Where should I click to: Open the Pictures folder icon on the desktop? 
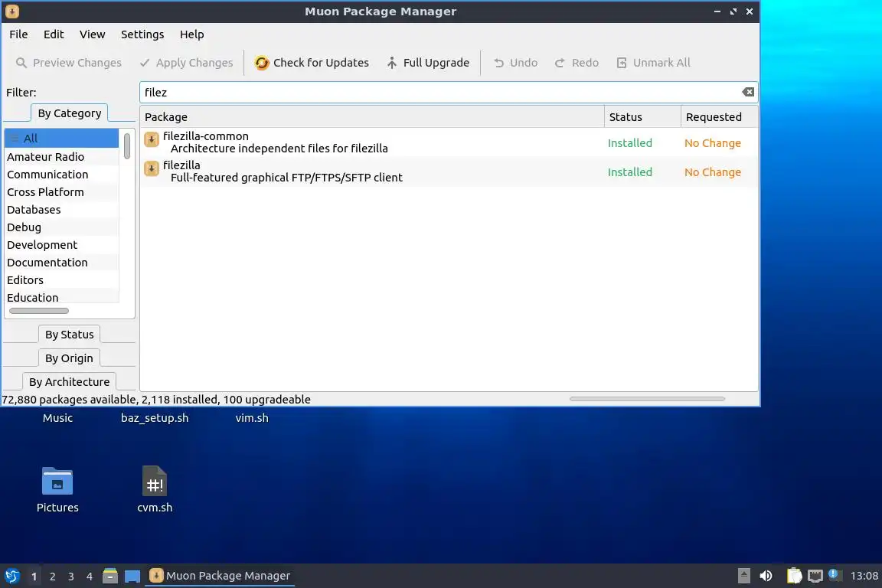coord(57,482)
